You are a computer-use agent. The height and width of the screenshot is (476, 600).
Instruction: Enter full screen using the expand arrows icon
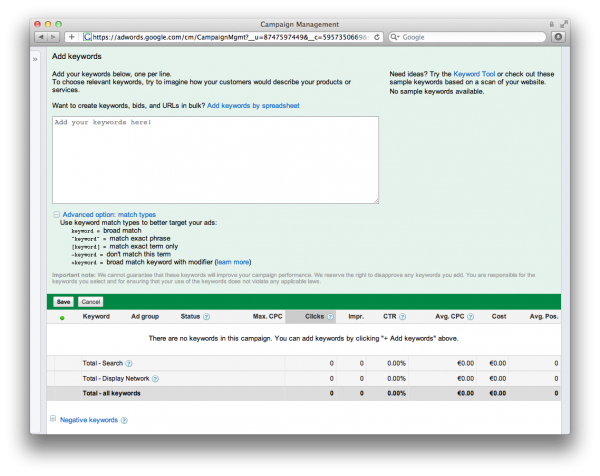click(x=563, y=24)
